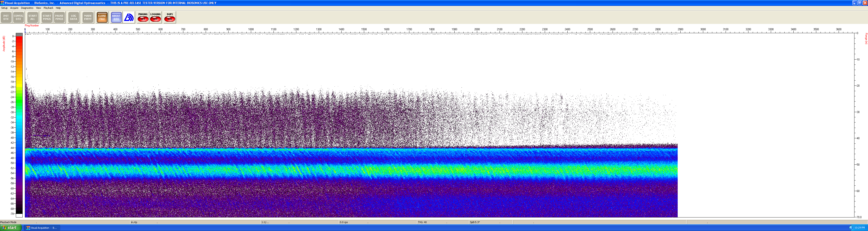Open the Setup menu
Viewport: 868px width, 231px height.
pos(4,8)
